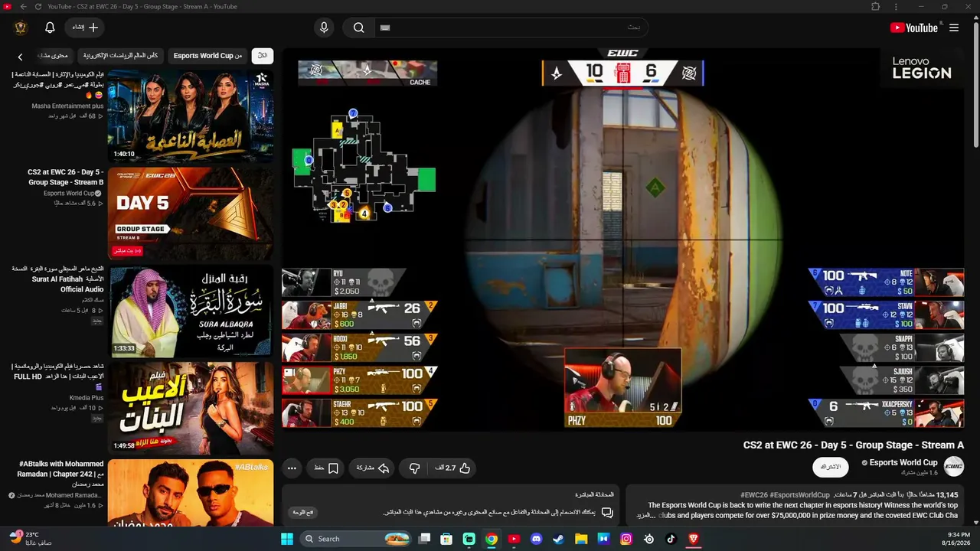Open the ألاعيب البنات movie thumbnail
The image size is (980, 551).
191,408
